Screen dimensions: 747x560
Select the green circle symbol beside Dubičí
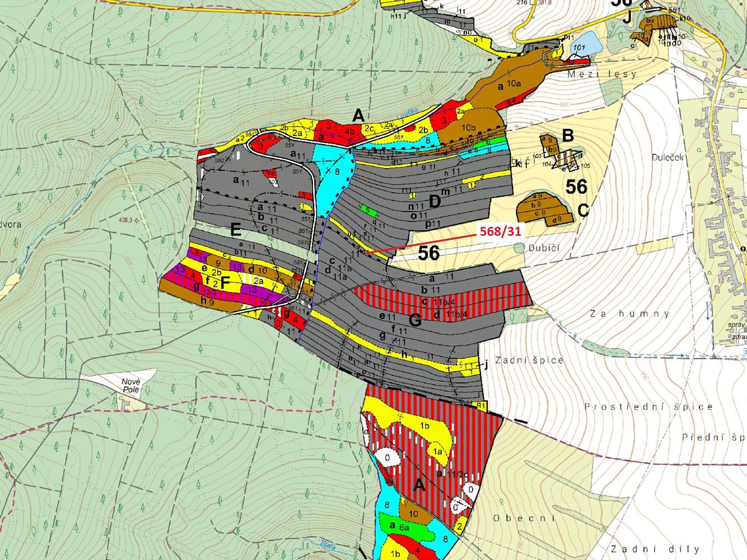(x=519, y=248)
